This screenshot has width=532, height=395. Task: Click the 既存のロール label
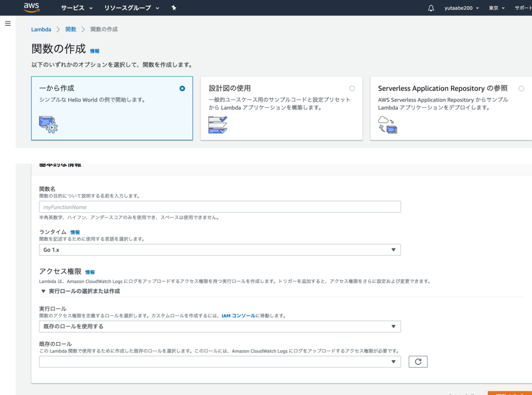click(55, 344)
